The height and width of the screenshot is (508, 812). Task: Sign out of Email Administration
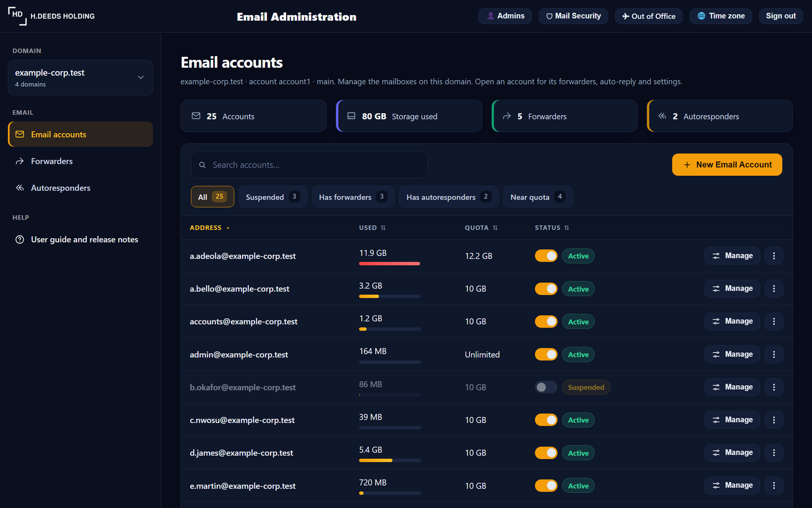(781, 16)
